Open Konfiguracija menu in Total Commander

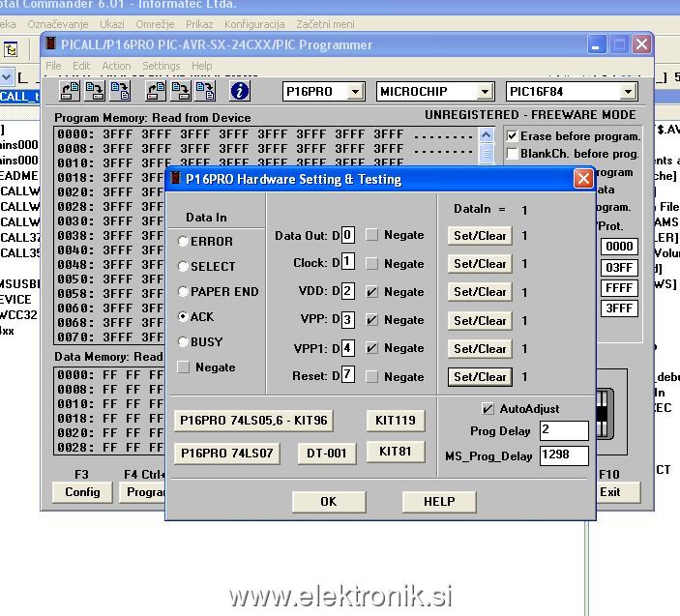[x=254, y=24]
